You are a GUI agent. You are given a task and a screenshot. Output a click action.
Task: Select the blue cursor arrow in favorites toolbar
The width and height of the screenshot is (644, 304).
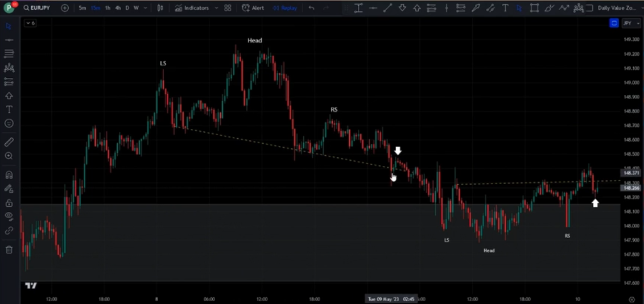pos(519,8)
